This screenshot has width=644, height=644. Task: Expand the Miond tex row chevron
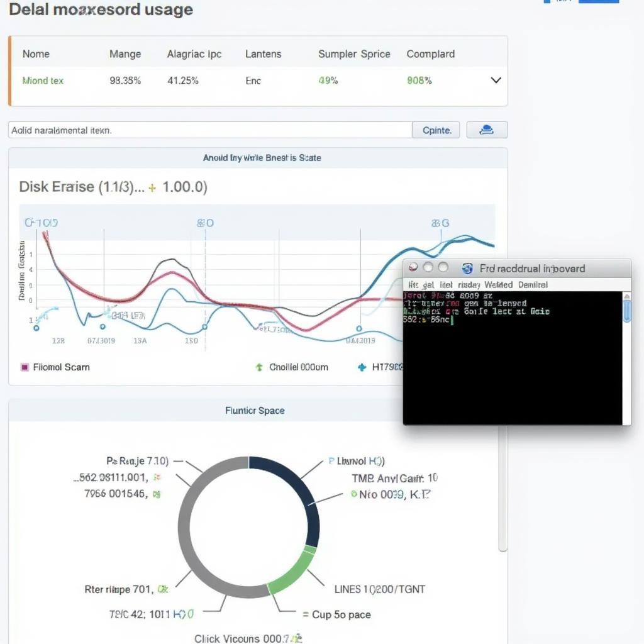[496, 80]
